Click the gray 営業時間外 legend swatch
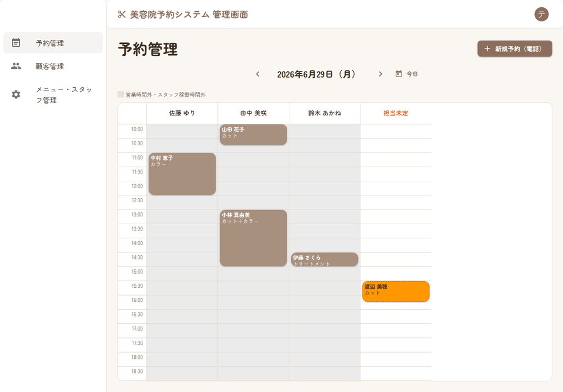This screenshot has height=392, width=563. point(120,95)
